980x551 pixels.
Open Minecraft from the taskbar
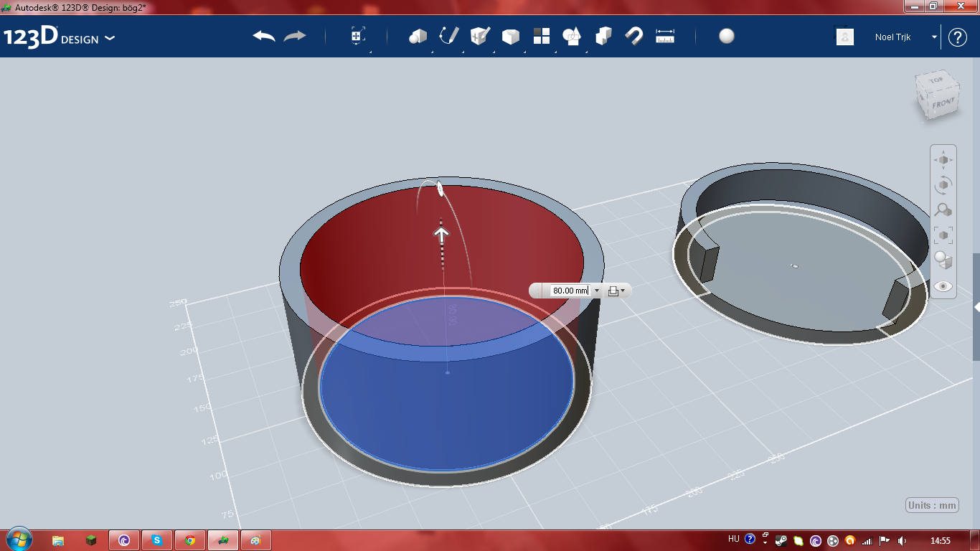tap(91, 540)
